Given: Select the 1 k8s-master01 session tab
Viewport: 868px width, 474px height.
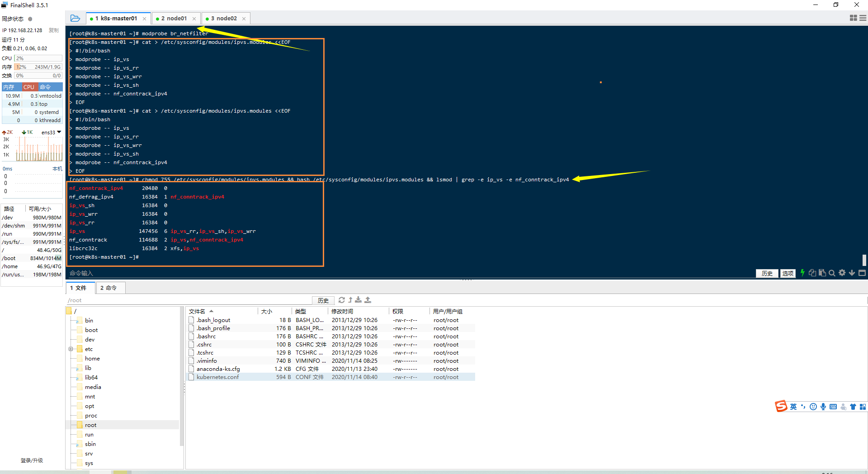Looking at the screenshot, I should click(118, 19).
